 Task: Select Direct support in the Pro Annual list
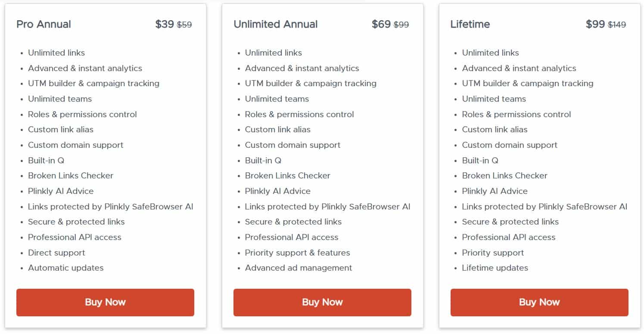click(x=56, y=253)
